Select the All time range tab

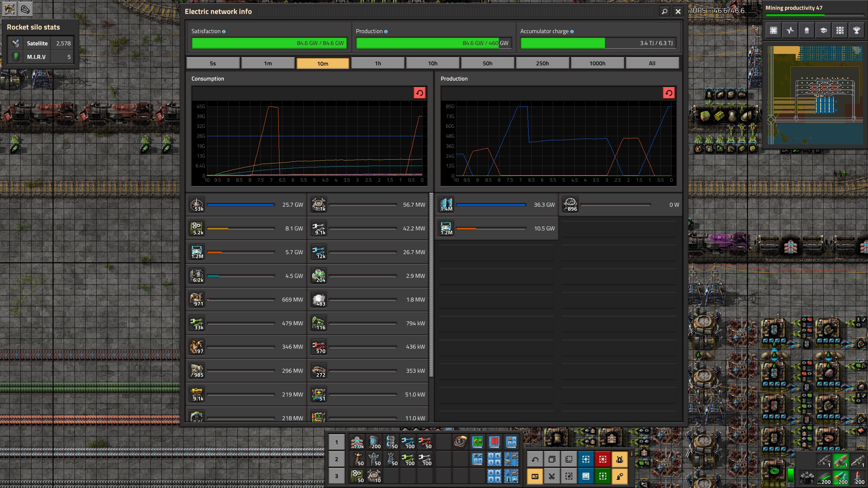click(652, 63)
